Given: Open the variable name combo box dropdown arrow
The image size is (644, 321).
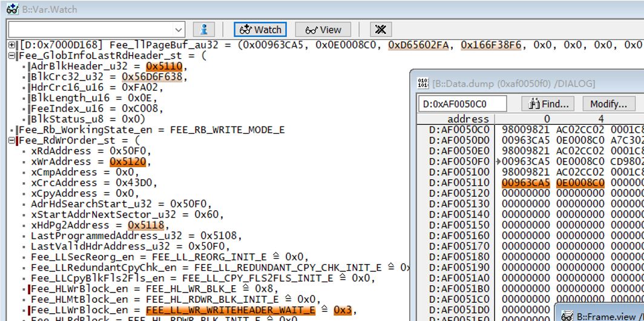Looking at the screenshot, I should coord(179,30).
